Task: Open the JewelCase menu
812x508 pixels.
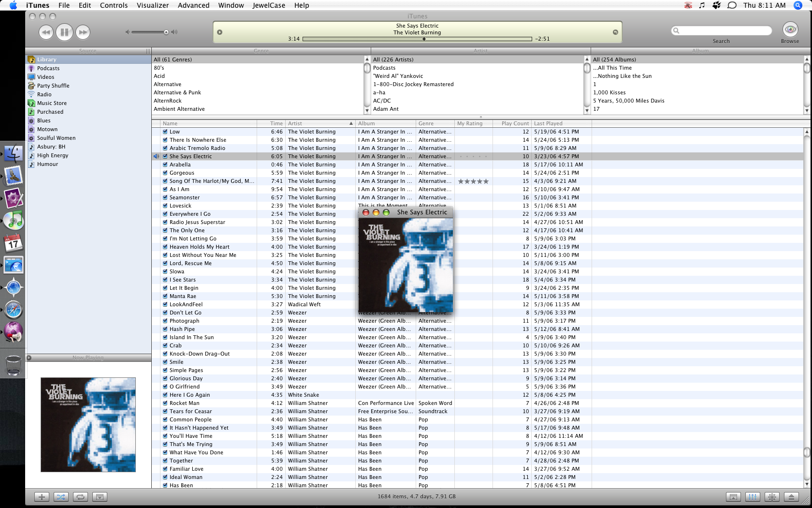Action: coord(269,5)
